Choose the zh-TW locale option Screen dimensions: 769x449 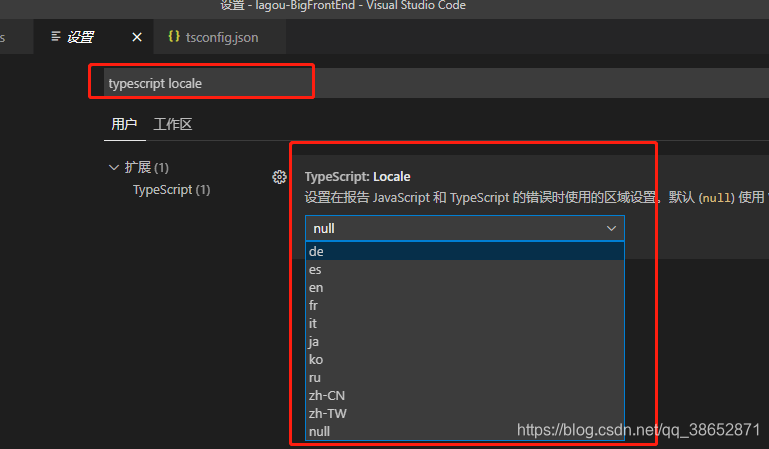coord(464,414)
